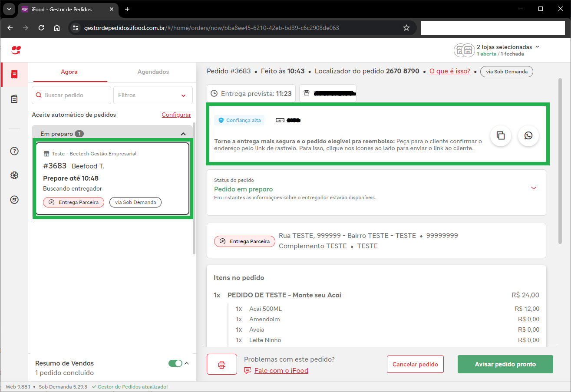Click via Sob Demanda tag in order card

135,202
